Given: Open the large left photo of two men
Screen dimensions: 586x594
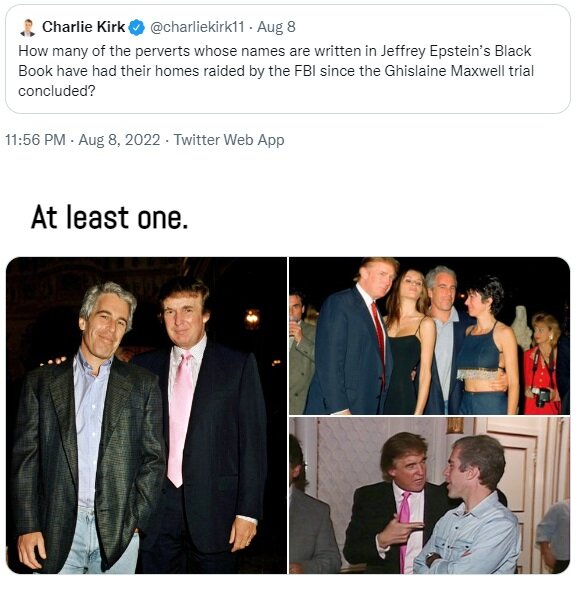Looking at the screenshot, I should coord(146,415).
